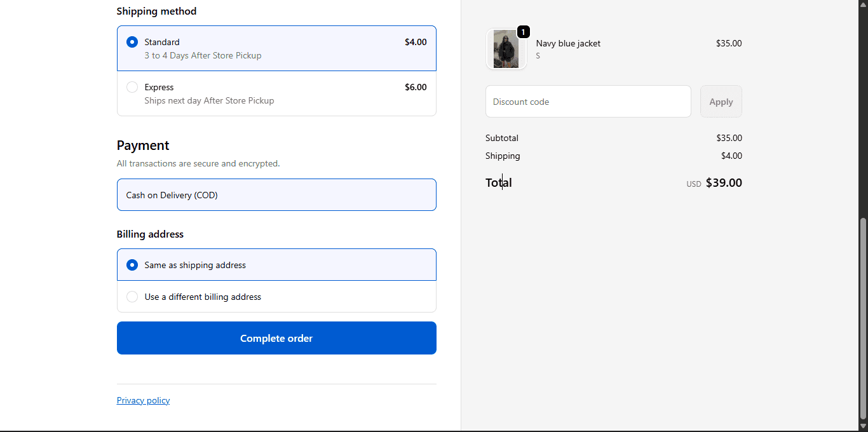Click the Navy blue jacket thumbnail image
Viewport: 868px width, 432px height.
(506, 49)
